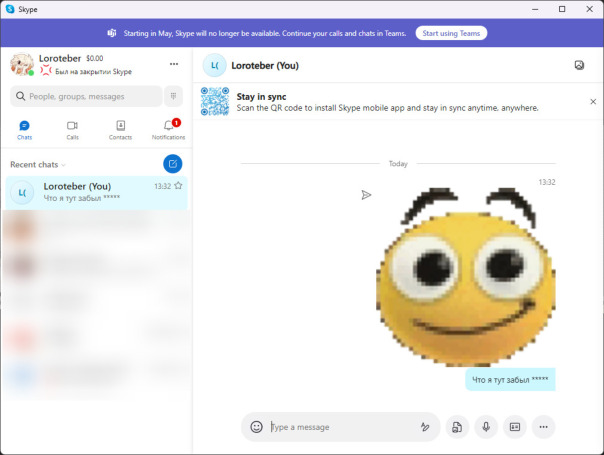
Task: Click the contact card share button
Action: (x=515, y=426)
